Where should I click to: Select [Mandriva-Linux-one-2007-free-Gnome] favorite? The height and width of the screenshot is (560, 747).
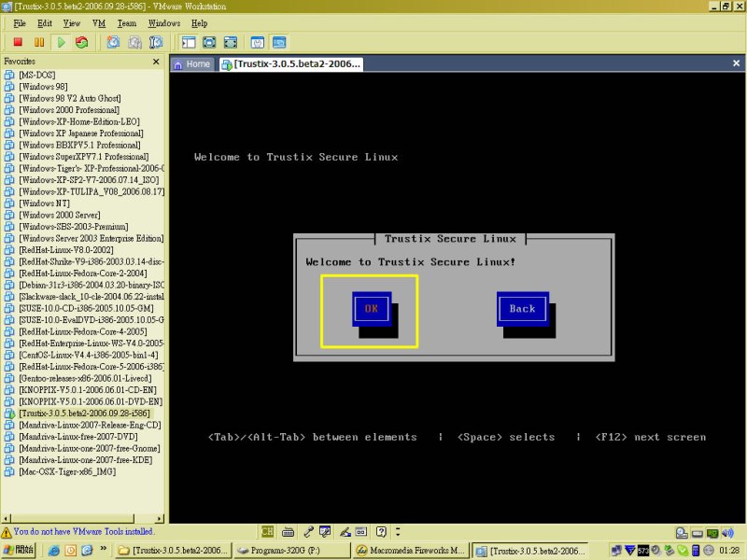90,448
